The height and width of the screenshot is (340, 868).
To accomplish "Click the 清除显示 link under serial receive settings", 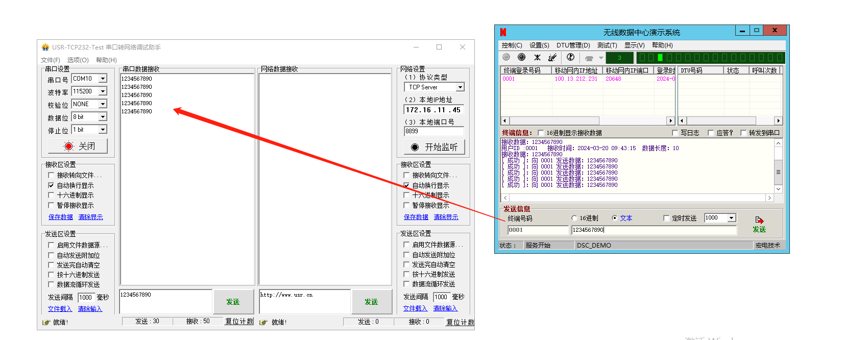I will (x=90, y=217).
